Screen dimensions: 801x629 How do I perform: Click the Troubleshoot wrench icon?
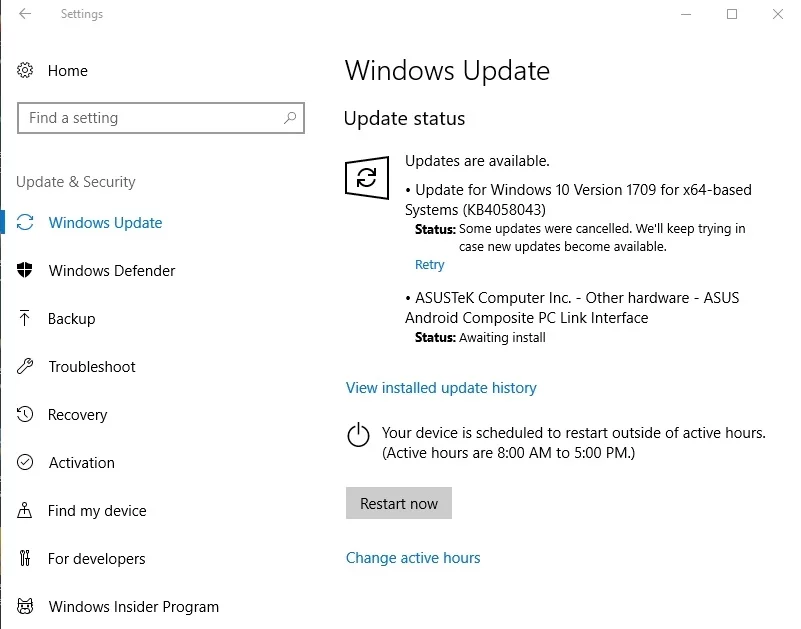pos(25,366)
